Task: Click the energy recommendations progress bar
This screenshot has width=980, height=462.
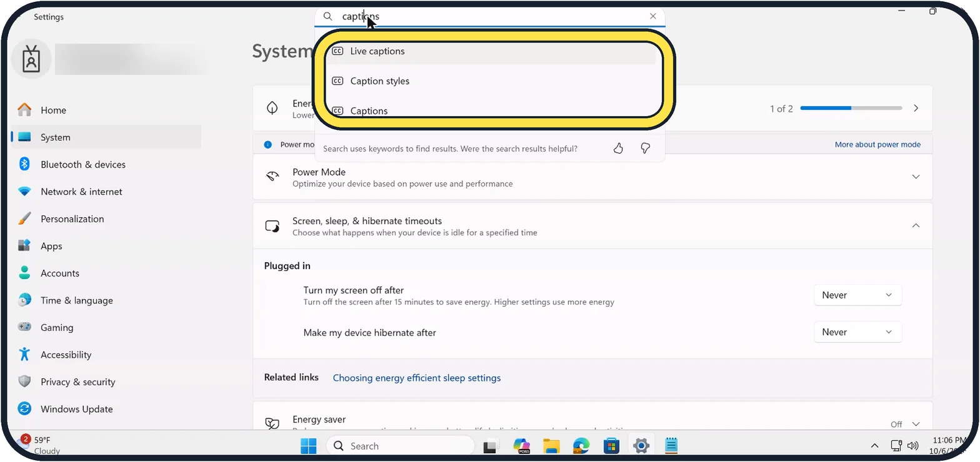Action: tap(851, 108)
